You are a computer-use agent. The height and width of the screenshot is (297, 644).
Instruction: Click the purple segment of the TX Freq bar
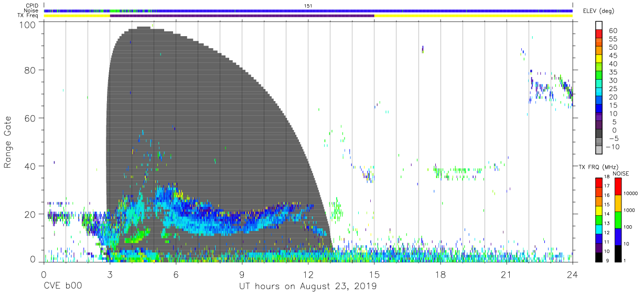(x=242, y=16)
